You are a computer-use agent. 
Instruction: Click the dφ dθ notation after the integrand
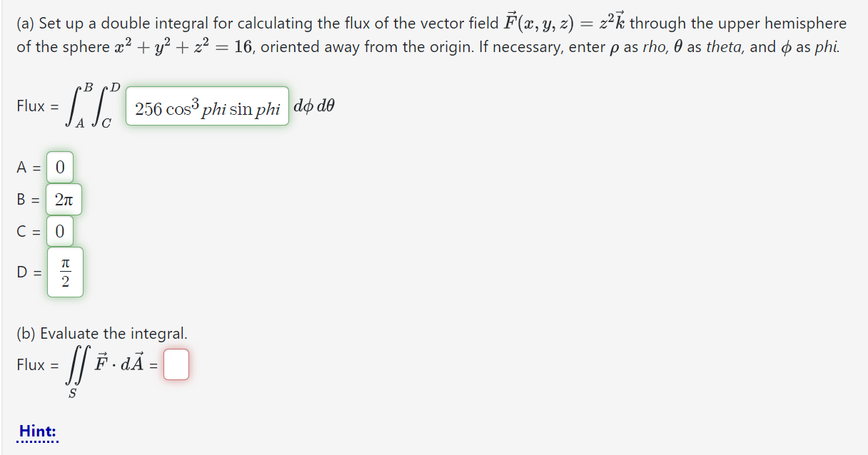click(x=313, y=106)
